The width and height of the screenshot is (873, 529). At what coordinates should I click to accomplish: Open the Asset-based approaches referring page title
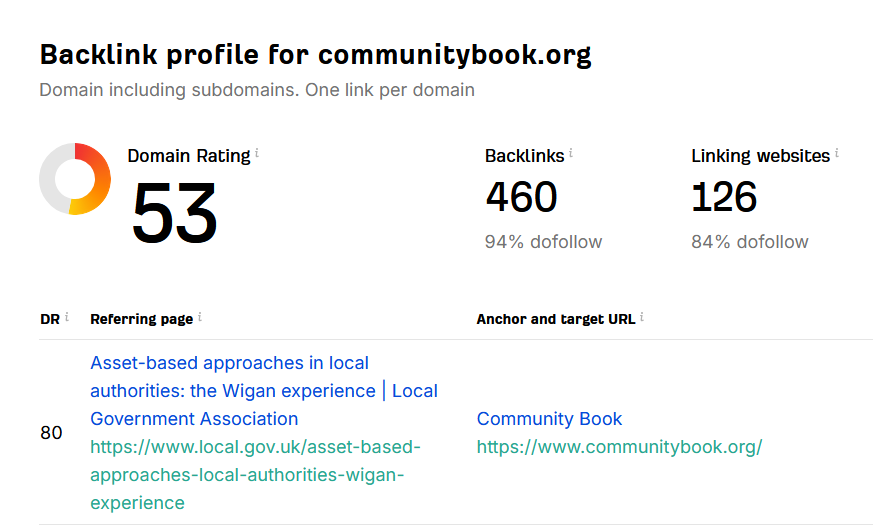click(x=264, y=391)
